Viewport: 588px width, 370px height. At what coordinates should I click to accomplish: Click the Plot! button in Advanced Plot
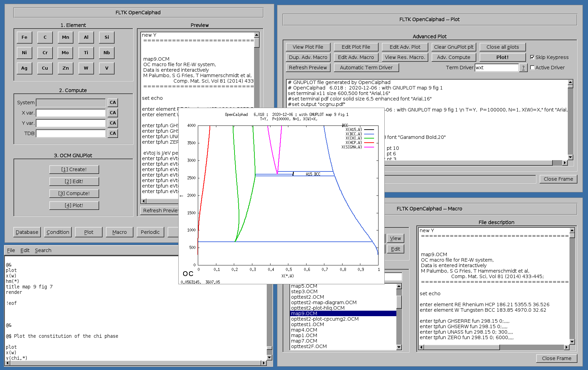coord(503,57)
